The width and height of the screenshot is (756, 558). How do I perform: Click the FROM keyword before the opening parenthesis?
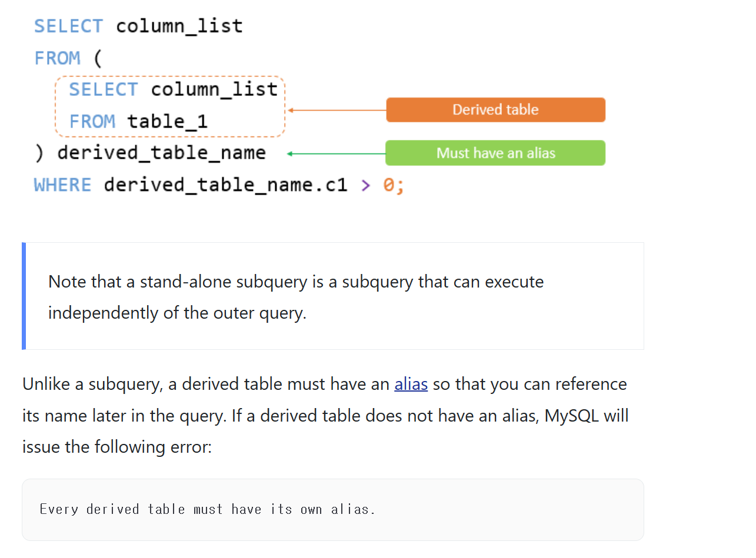(57, 58)
